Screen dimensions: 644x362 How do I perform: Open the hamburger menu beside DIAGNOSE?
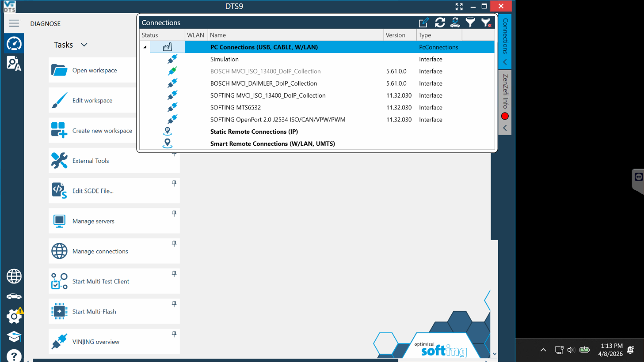click(14, 23)
